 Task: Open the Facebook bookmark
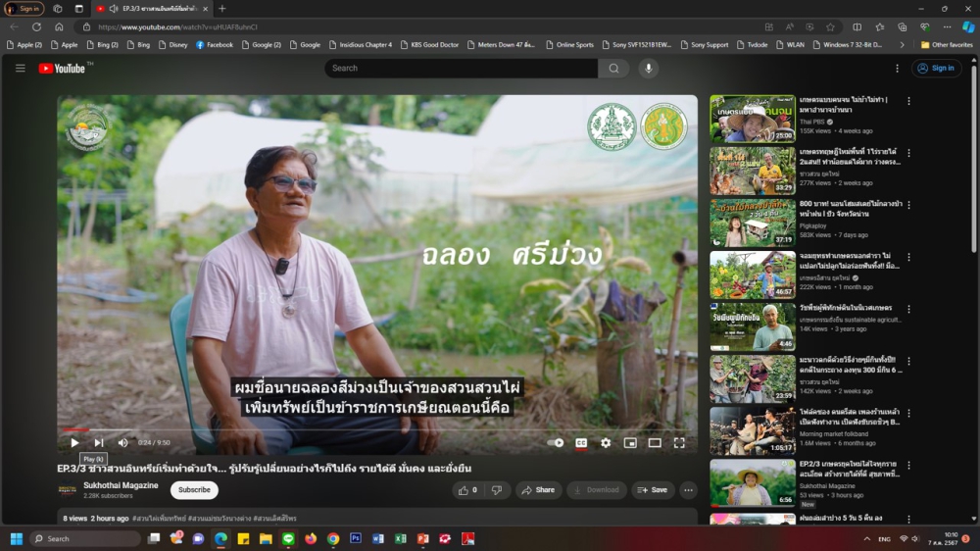215,44
